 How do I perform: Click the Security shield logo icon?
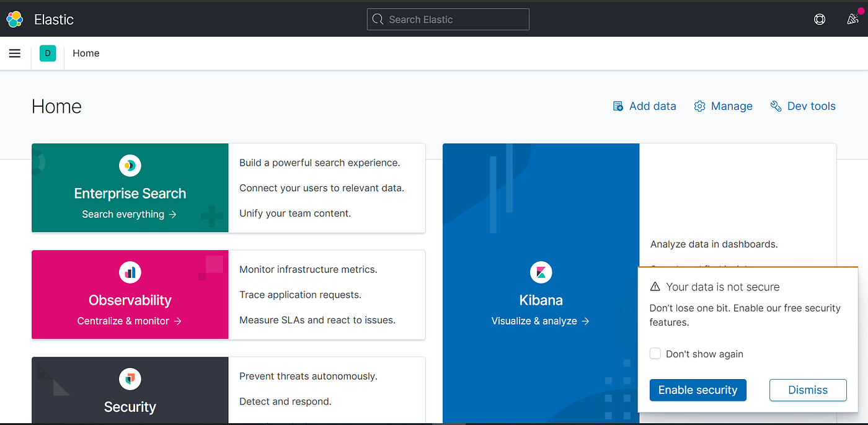(130, 379)
